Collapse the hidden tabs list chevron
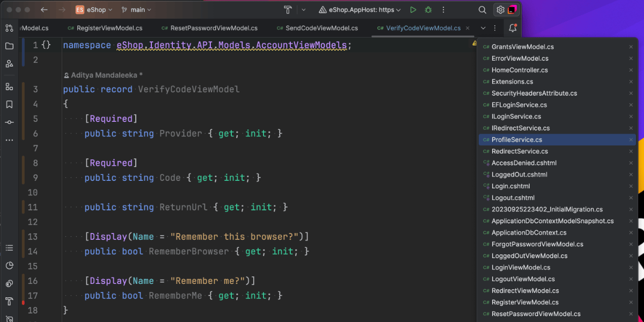Screen dimensions: 644x322 pyautogui.click(x=483, y=28)
